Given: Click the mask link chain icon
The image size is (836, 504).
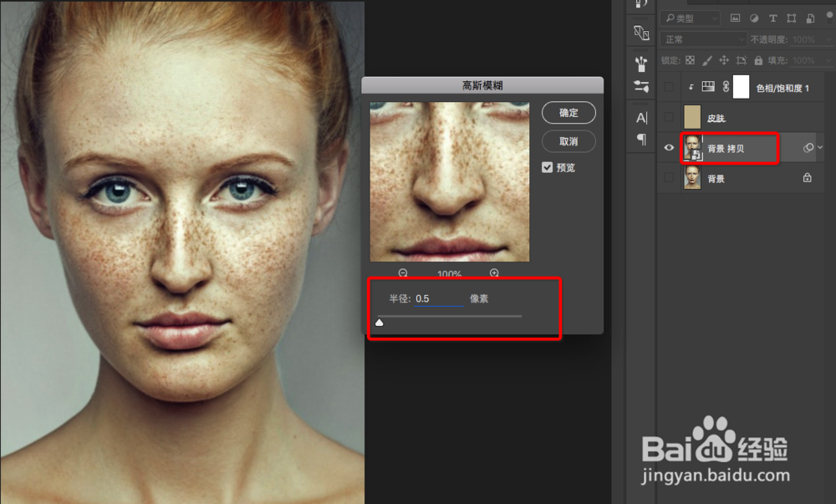Looking at the screenshot, I should 726,87.
